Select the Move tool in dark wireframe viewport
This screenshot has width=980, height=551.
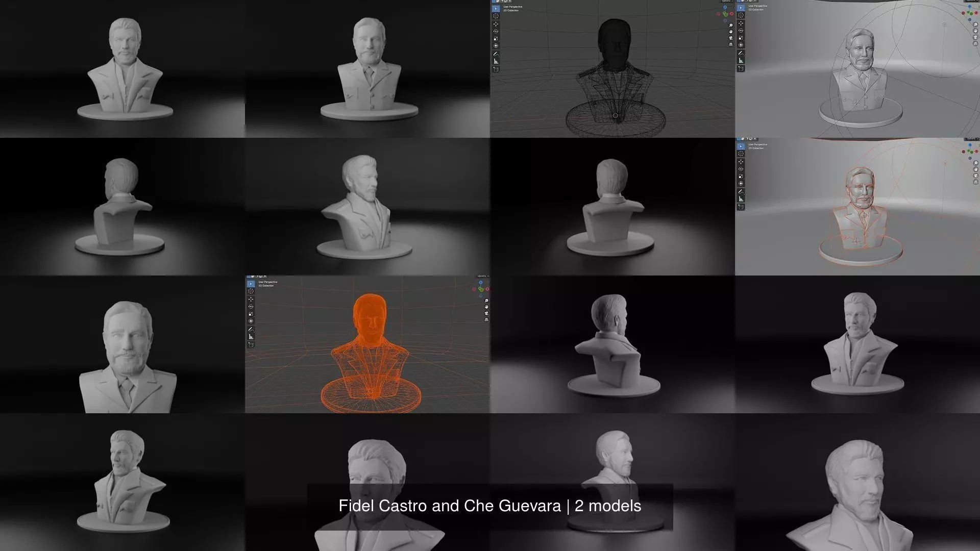pos(496,24)
